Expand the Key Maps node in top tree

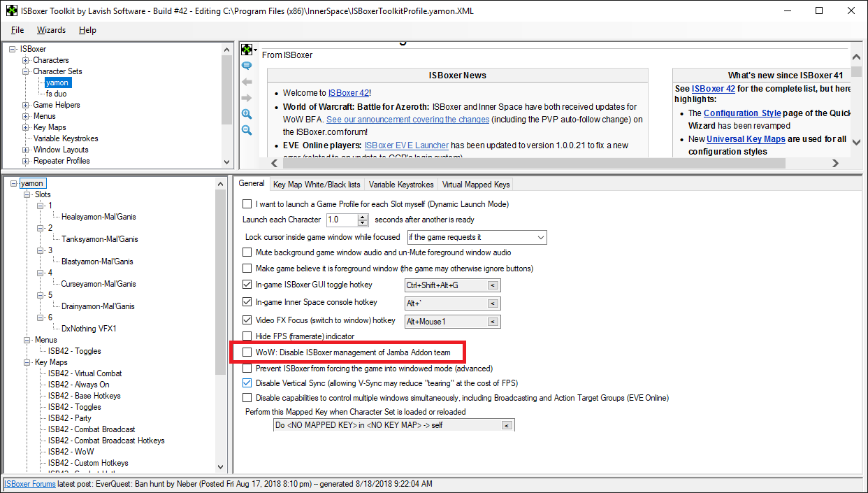click(x=26, y=127)
